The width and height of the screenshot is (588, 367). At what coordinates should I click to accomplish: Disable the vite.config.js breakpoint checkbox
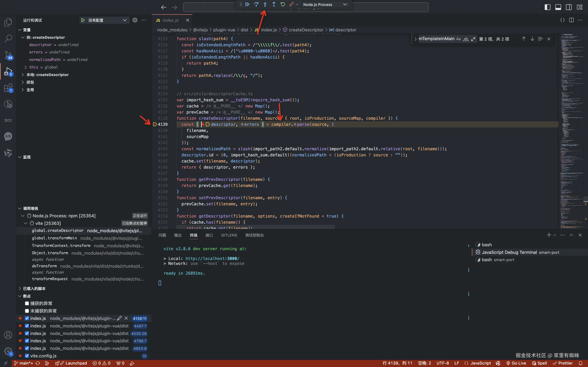(x=27, y=356)
